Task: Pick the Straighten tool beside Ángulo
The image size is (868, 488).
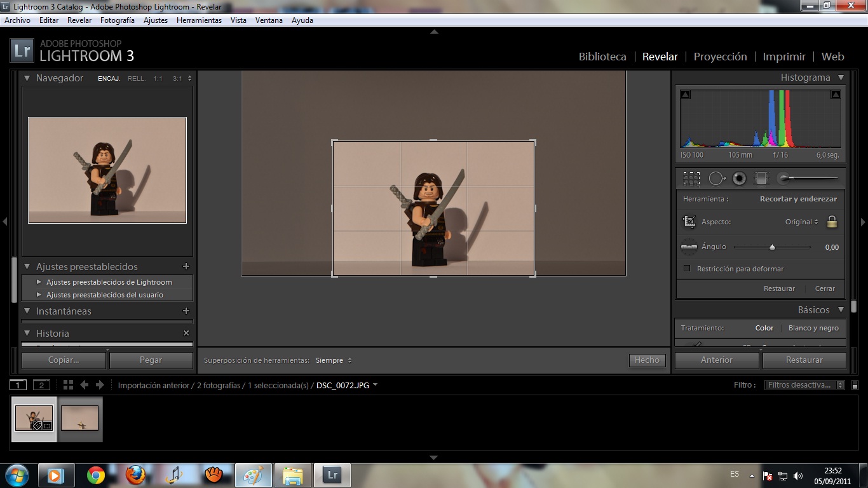Action: pyautogui.click(x=689, y=247)
